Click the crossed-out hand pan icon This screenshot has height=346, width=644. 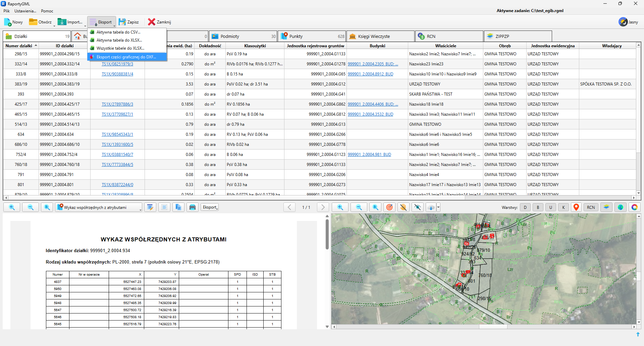[404, 207]
